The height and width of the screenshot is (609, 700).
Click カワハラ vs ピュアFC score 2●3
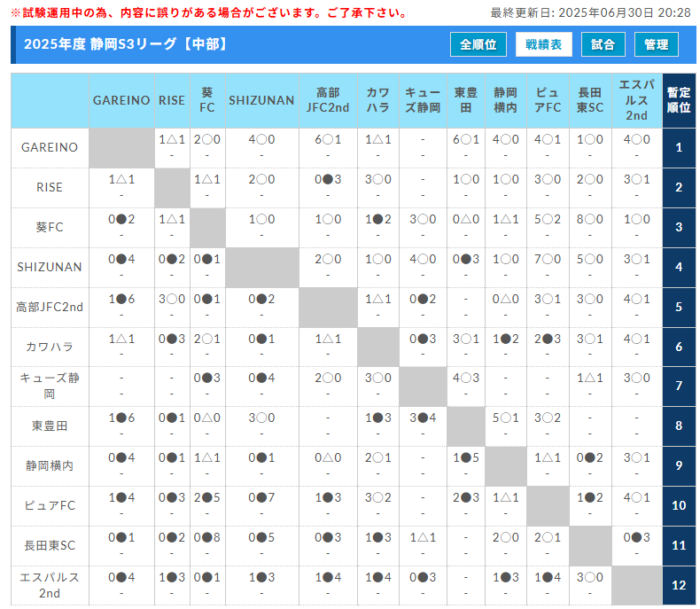548,339
